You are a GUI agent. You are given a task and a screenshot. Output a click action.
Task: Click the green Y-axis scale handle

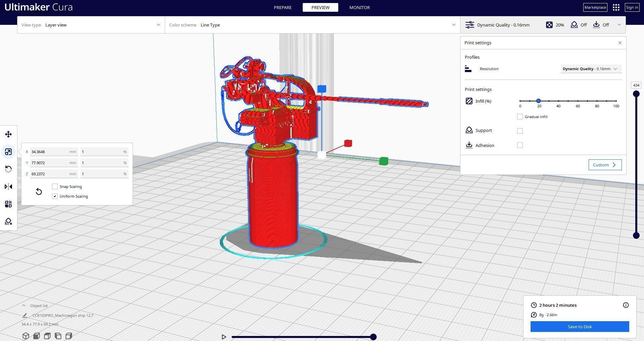coord(384,161)
